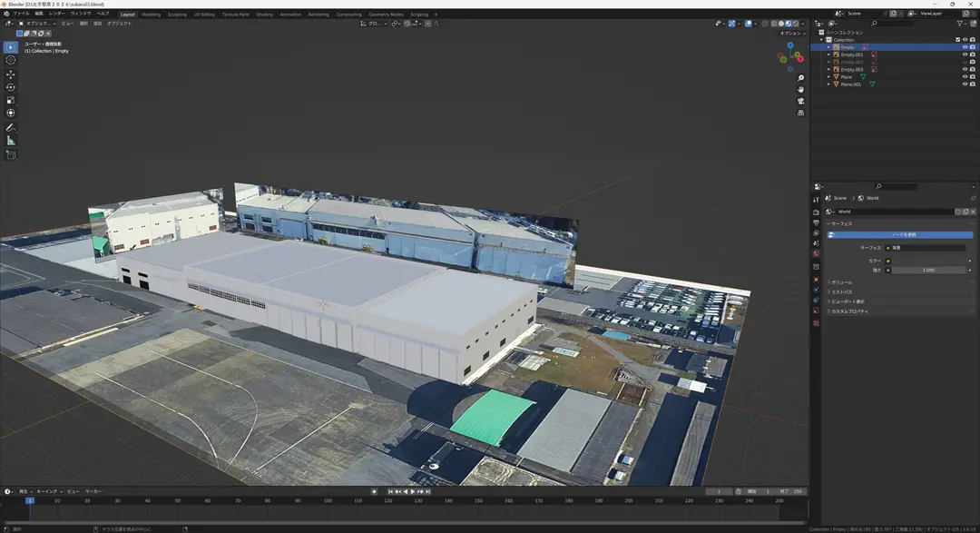Hide Empty.003 using its eye icon
This screenshot has height=533, width=980.
click(x=965, y=69)
